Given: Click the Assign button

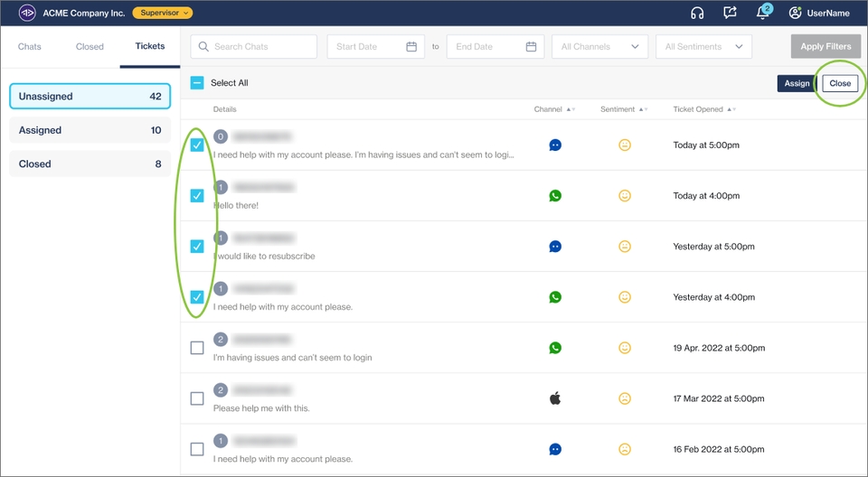Looking at the screenshot, I should click(797, 83).
